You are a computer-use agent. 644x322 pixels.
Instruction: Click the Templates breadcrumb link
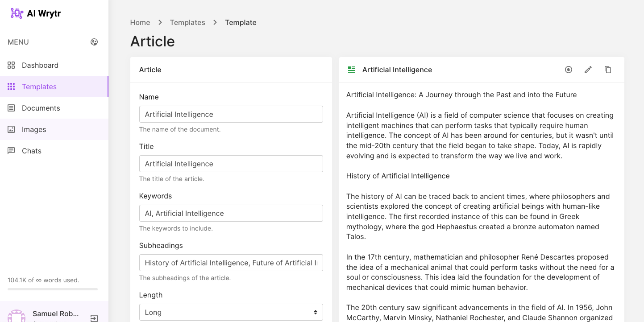pyautogui.click(x=187, y=22)
